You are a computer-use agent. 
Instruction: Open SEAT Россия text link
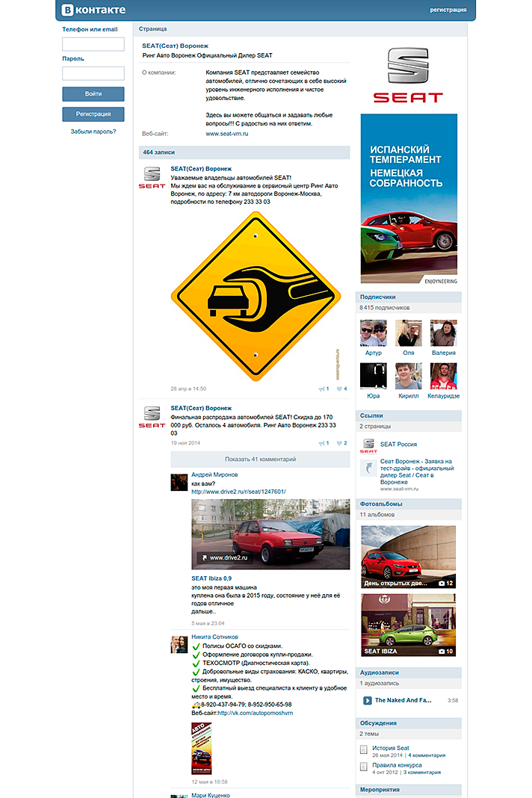click(398, 445)
